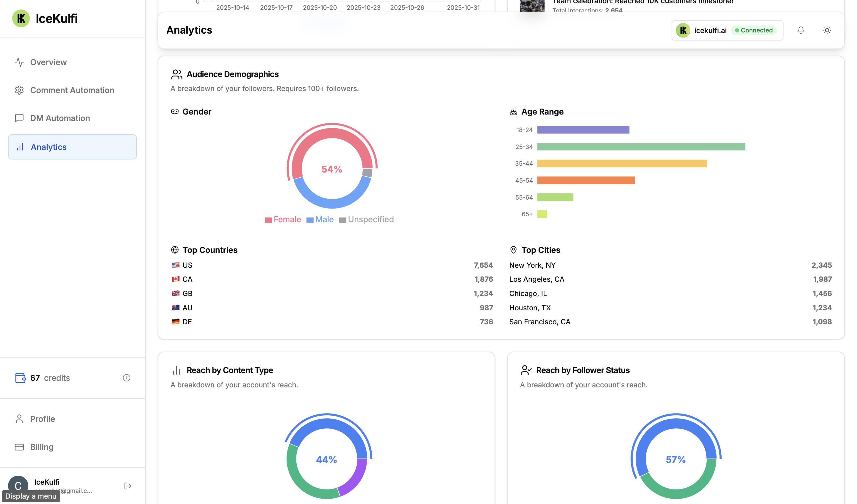Image resolution: width=857 pixels, height=504 pixels.
Task: Open the Billing page
Action: 42,447
